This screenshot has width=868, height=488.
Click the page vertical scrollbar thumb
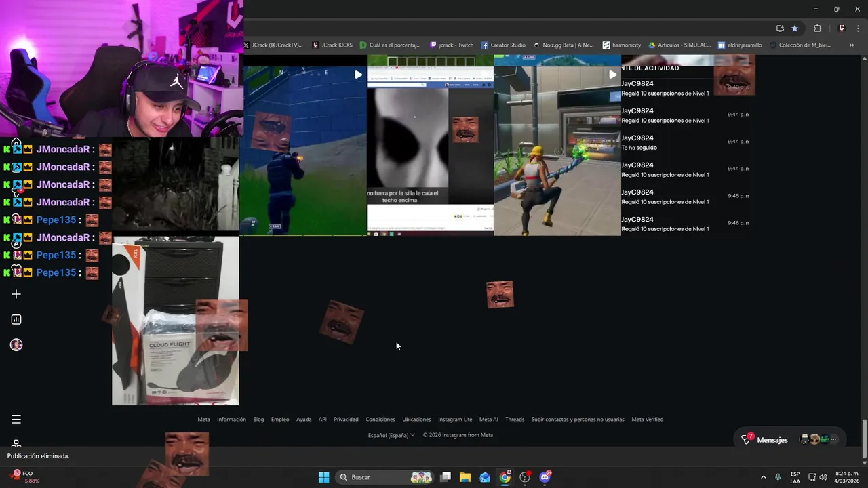[x=864, y=439]
